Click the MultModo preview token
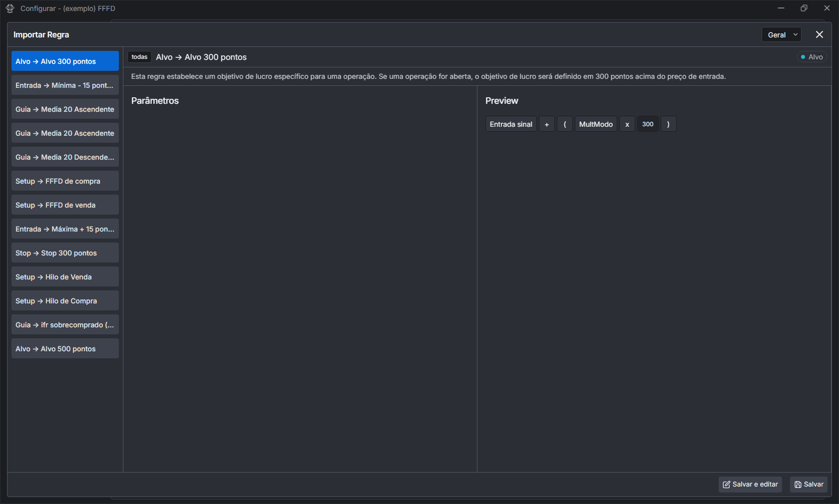The image size is (839, 504). point(595,124)
